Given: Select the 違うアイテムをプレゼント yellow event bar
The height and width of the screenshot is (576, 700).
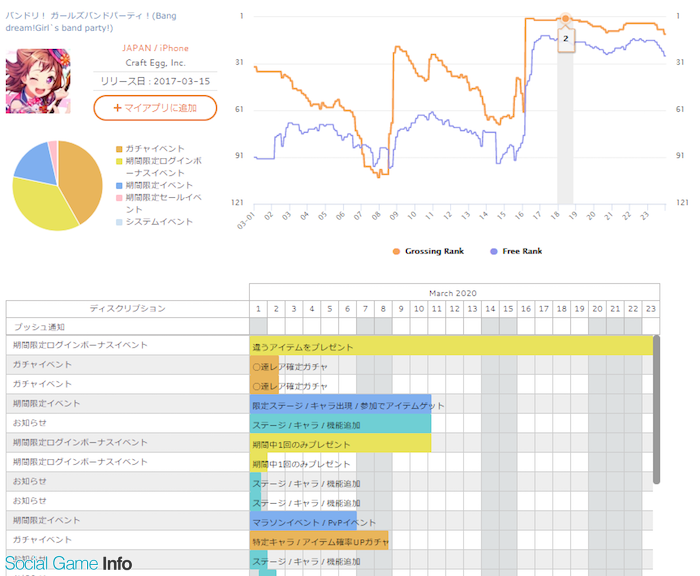Looking at the screenshot, I should tap(451, 346).
